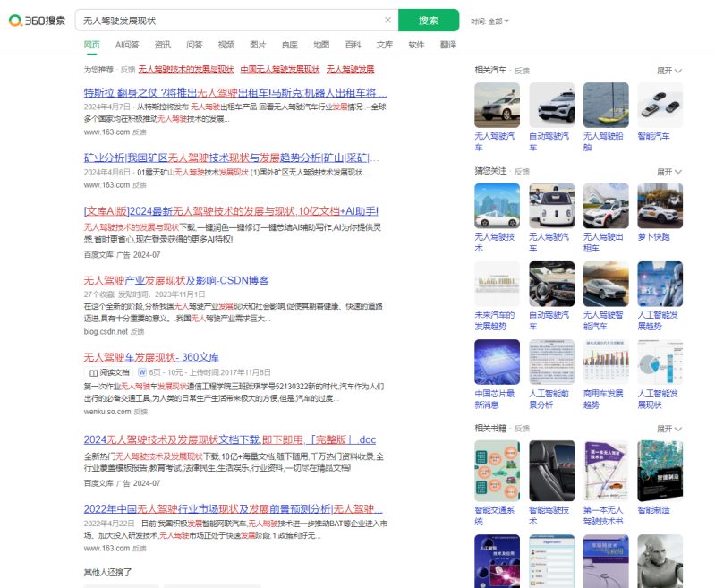The height and width of the screenshot is (588, 715).
Task: Open 无人驾驶产业发展现状及影响-CSDN博客 result
Action: [x=176, y=280]
